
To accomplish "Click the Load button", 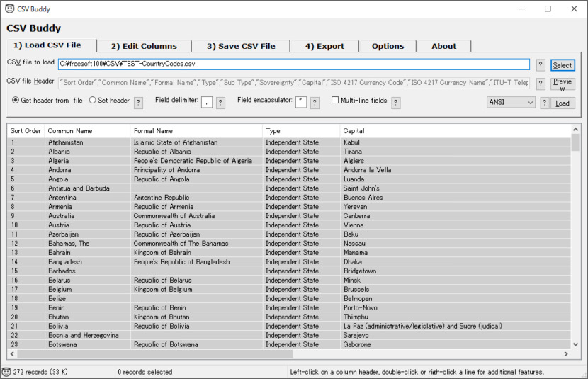I will (562, 103).
